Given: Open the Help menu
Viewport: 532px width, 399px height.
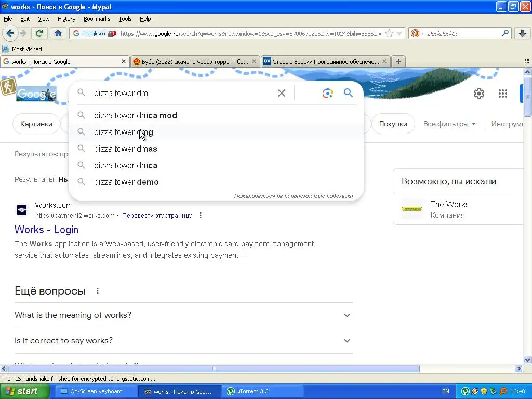Looking at the screenshot, I should [145, 19].
